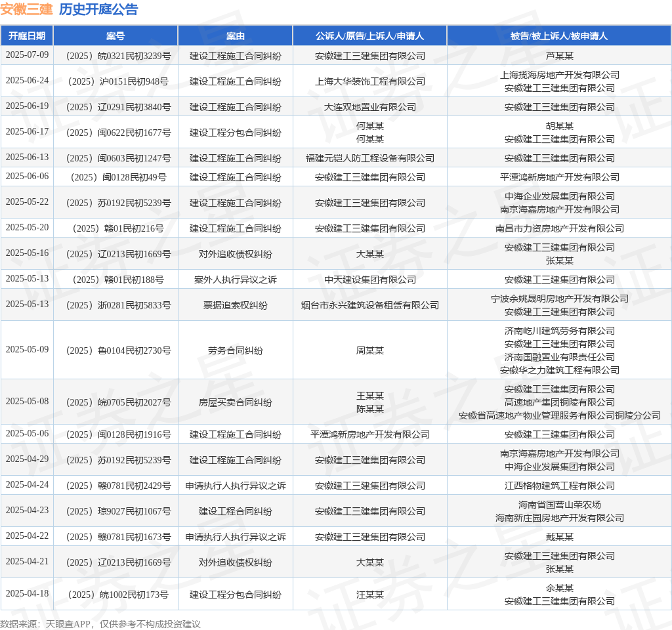The height and width of the screenshot is (630, 672).
Task: Select case number (2025)赣01民初216号
Action: tap(118, 228)
